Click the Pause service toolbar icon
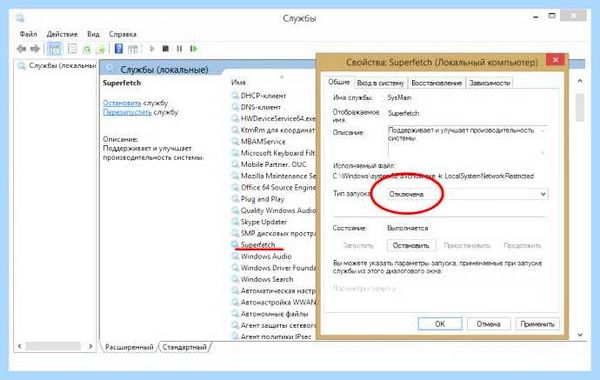This screenshot has height=380, width=600. pyautogui.click(x=179, y=49)
